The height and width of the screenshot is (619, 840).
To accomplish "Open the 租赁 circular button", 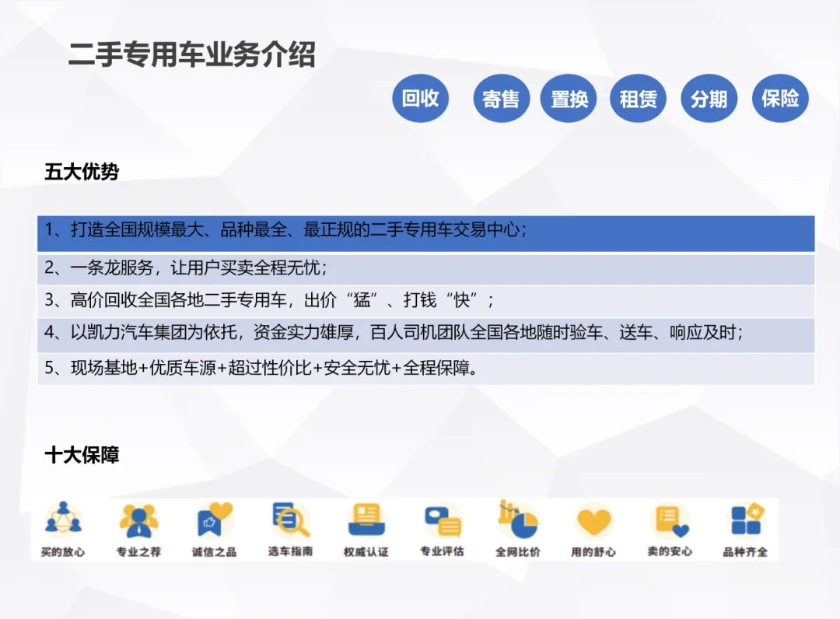I will (x=639, y=99).
